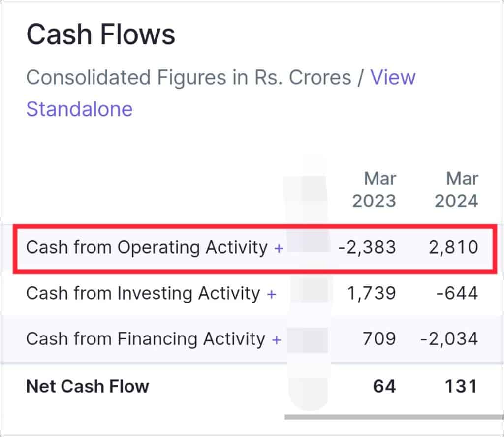Click the -644 investing cash value
This screenshot has width=504, height=437.
[x=458, y=293]
